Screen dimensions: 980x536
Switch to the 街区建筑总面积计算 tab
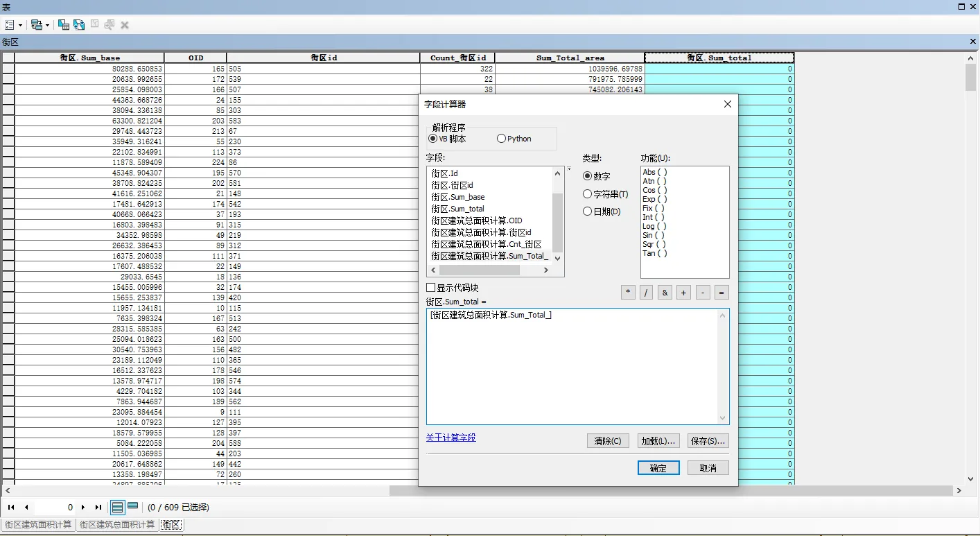pyautogui.click(x=116, y=525)
